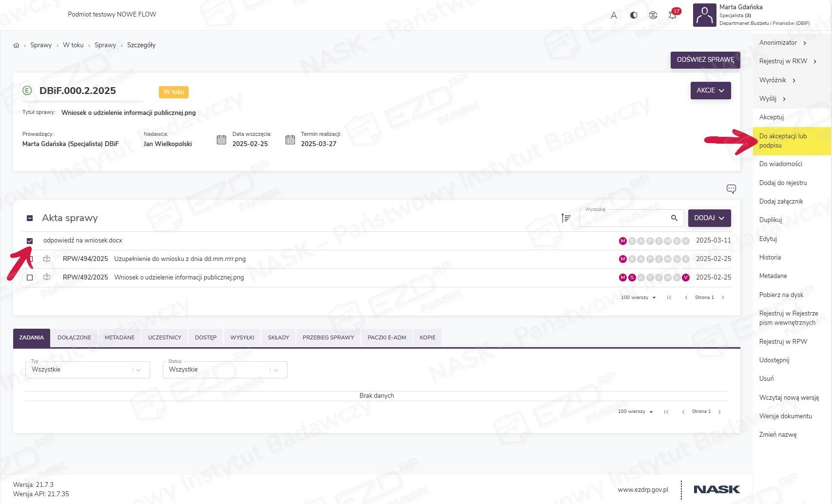Click the home breadcrumb icon
Viewport: 832px width, 504px height.
pyautogui.click(x=16, y=45)
